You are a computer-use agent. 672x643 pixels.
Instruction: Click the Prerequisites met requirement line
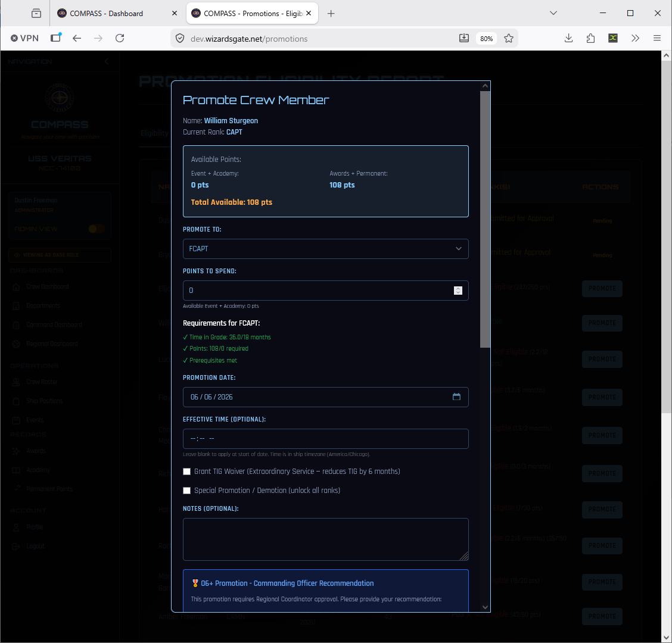click(210, 360)
